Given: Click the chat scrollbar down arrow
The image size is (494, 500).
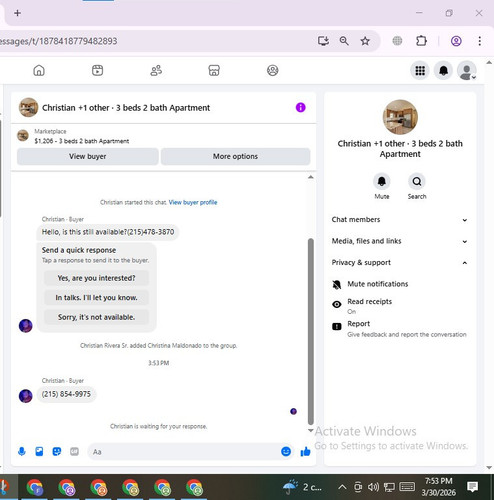Looking at the screenshot, I should (x=311, y=431).
